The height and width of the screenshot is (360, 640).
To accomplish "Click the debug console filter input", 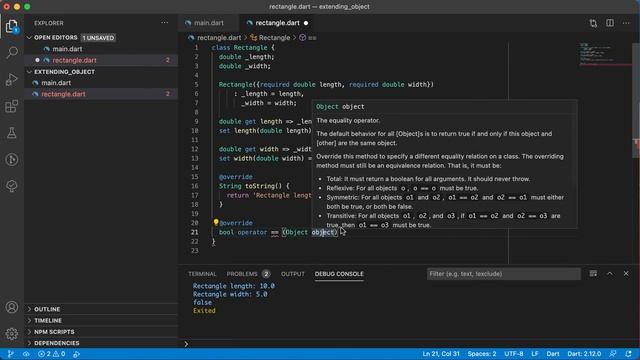I will pyautogui.click(x=504, y=274).
